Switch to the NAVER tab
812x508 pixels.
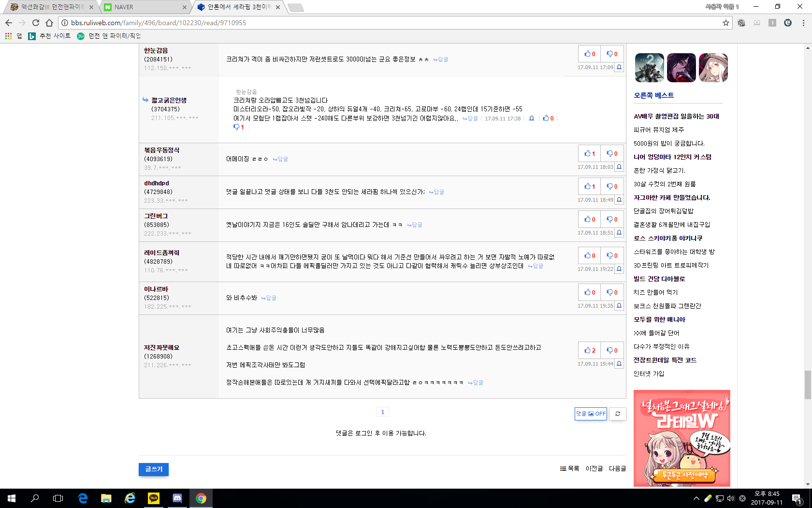[x=144, y=7]
